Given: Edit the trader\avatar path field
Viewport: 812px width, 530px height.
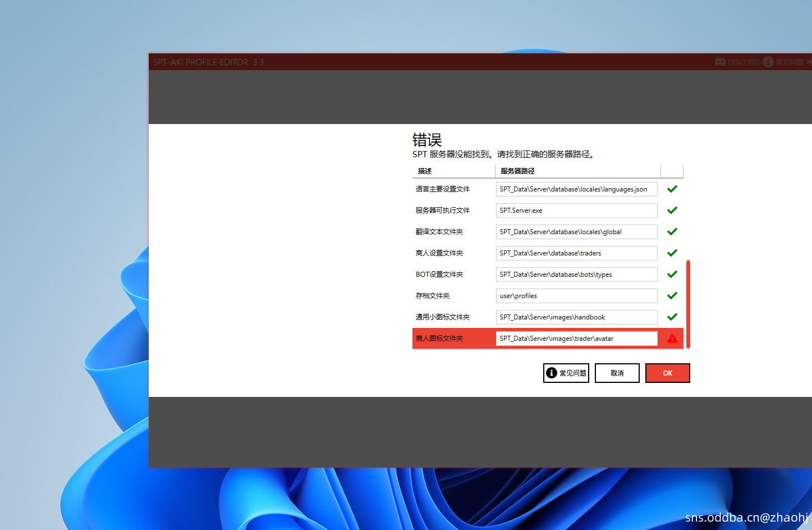Looking at the screenshot, I should click(576, 339).
